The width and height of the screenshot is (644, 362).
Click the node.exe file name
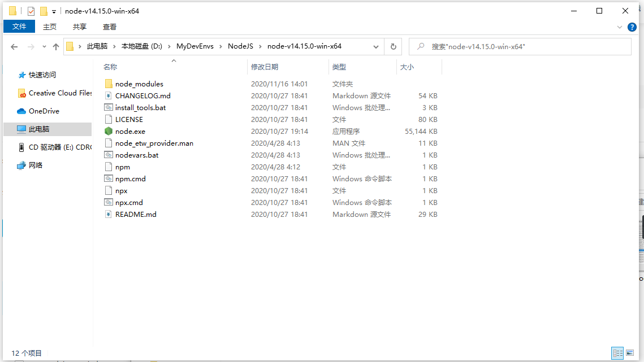tap(130, 132)
